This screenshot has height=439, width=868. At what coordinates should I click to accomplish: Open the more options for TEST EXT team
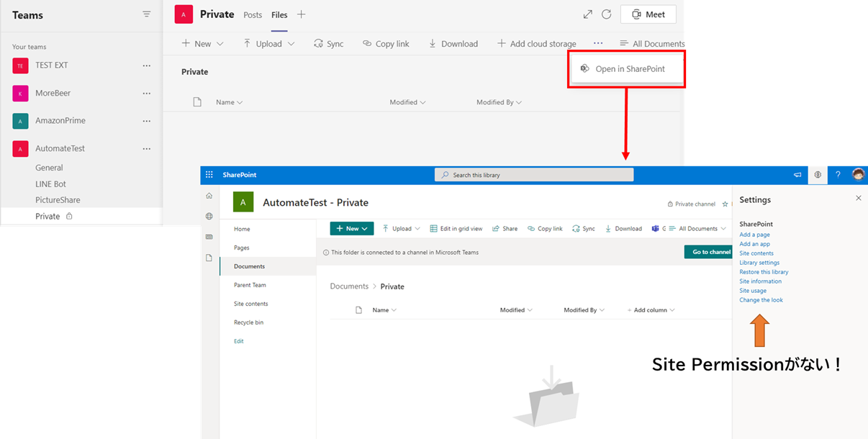click(x=147, y=65)
